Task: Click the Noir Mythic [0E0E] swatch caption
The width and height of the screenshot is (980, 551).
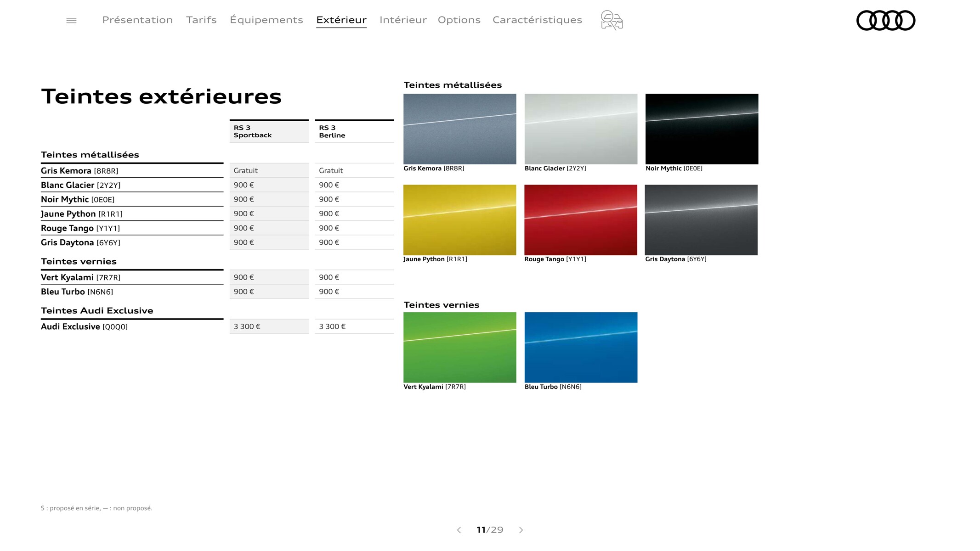Action: tap(674, 169)
